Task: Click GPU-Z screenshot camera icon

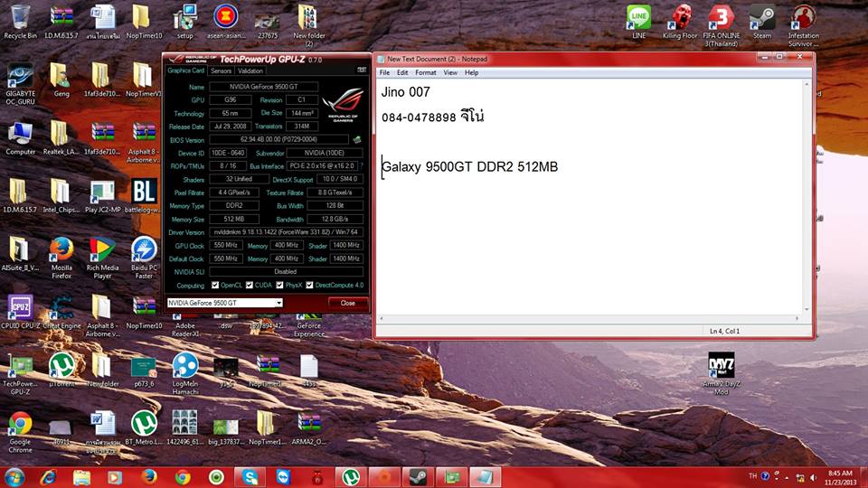Action: pos(362,70)
